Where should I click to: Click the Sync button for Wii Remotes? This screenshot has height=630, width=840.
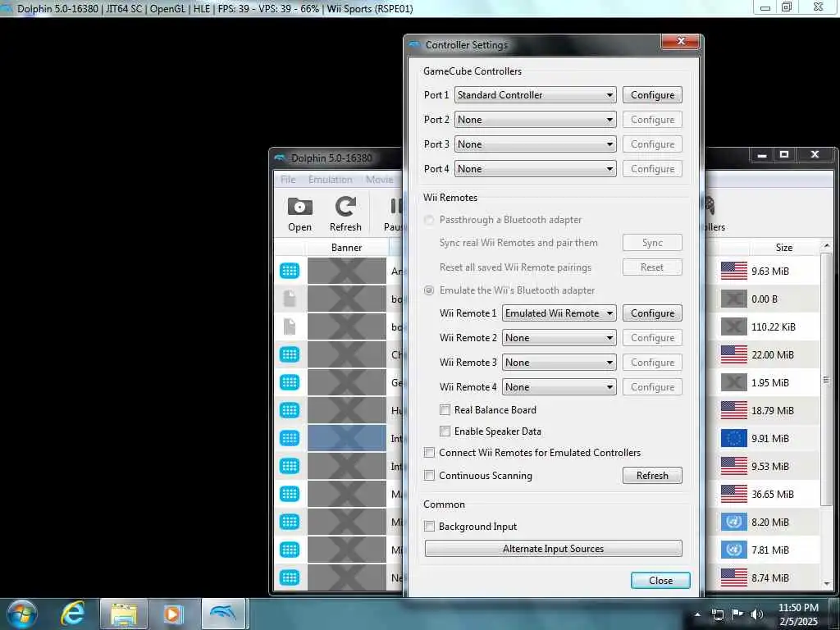652,243
